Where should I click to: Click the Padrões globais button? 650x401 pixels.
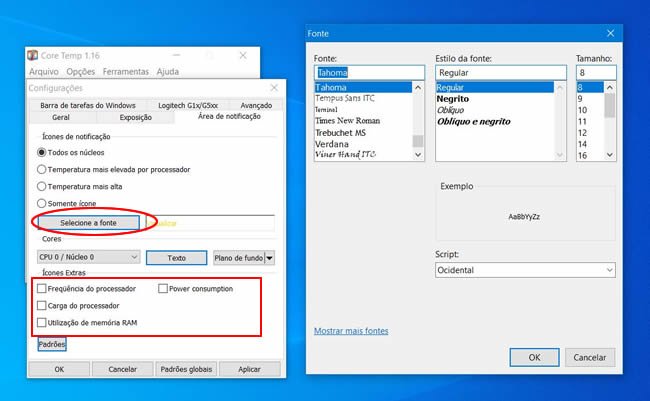(188, 369)
